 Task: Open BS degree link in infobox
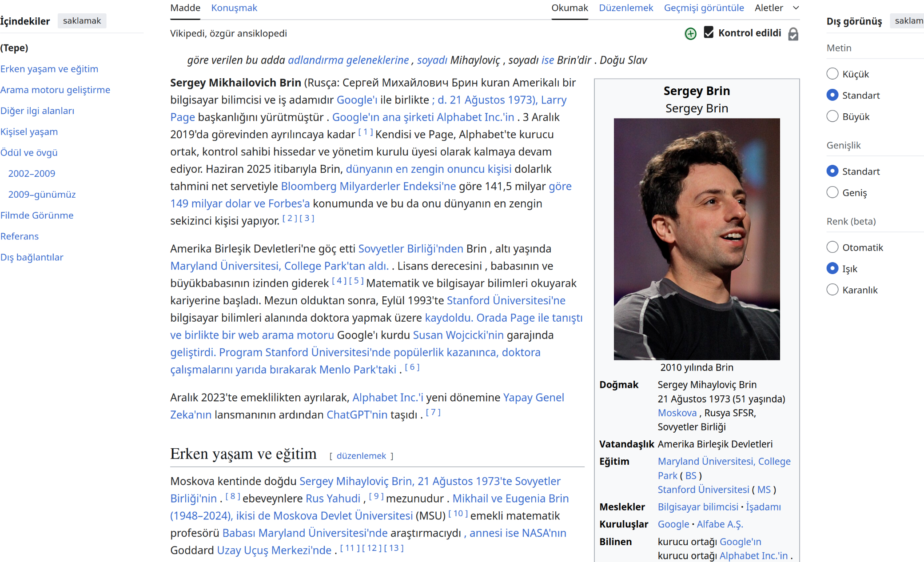tap(691, 475)
